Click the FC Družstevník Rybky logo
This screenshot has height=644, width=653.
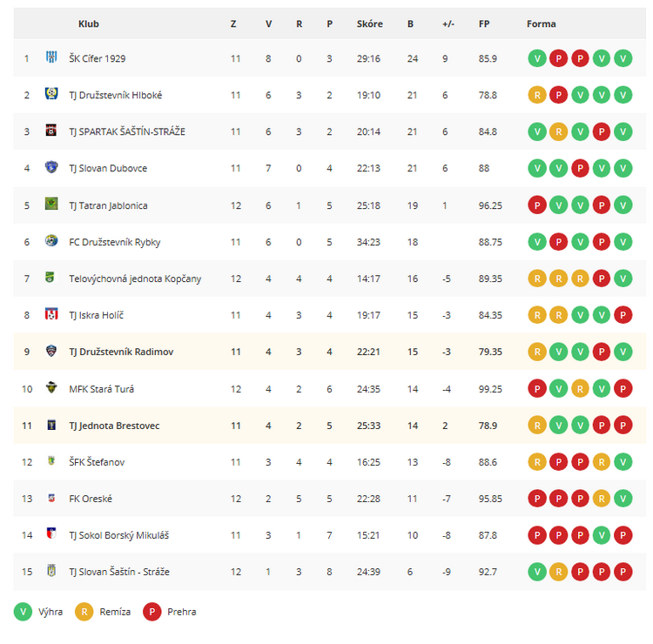tap(51, 240)
